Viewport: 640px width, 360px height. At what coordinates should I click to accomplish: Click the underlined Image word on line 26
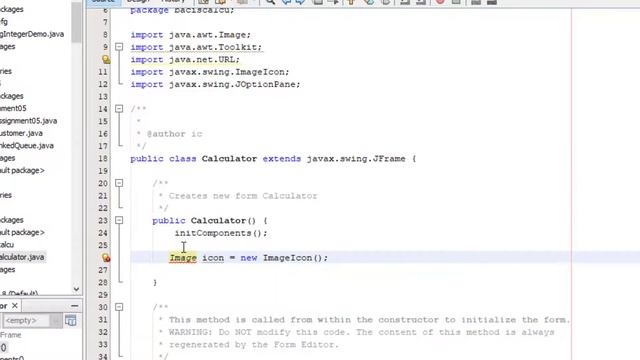tap(183, 258)
